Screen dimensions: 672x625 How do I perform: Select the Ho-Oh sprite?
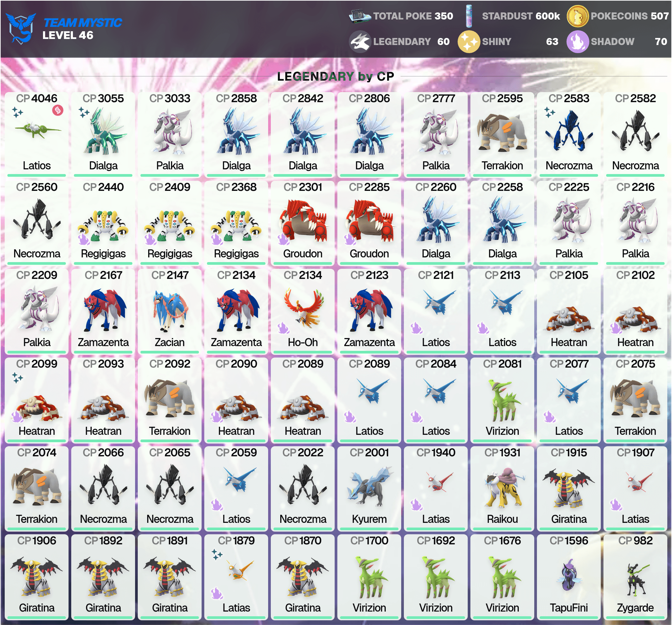tap(304, 308)
